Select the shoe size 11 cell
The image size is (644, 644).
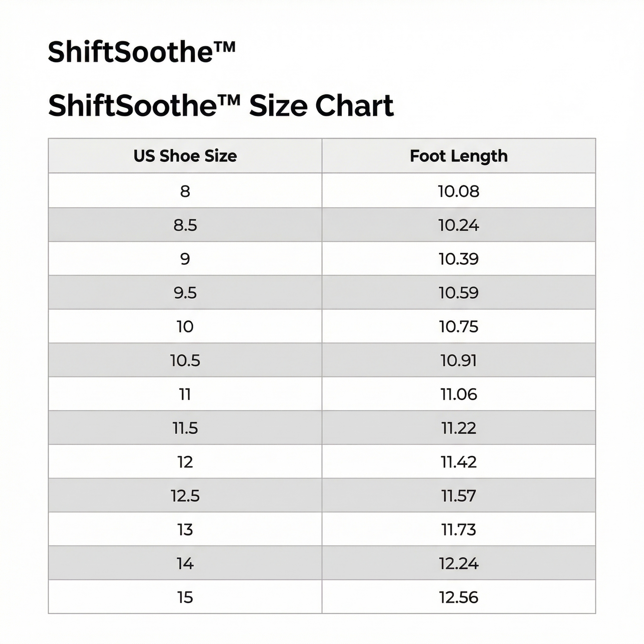tap(185, 394)
